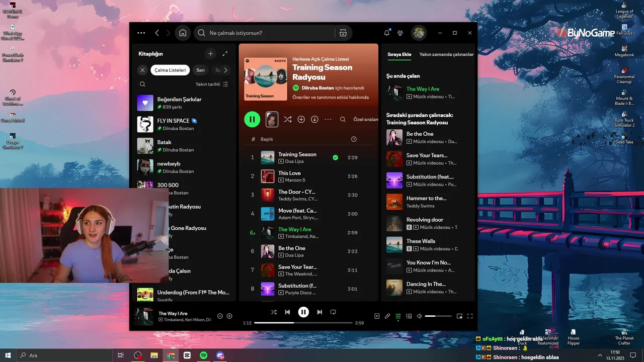This screenshot has width=644, height=362.
Task: Toggle saved checkmark on Training Season track
Action: 335,157
